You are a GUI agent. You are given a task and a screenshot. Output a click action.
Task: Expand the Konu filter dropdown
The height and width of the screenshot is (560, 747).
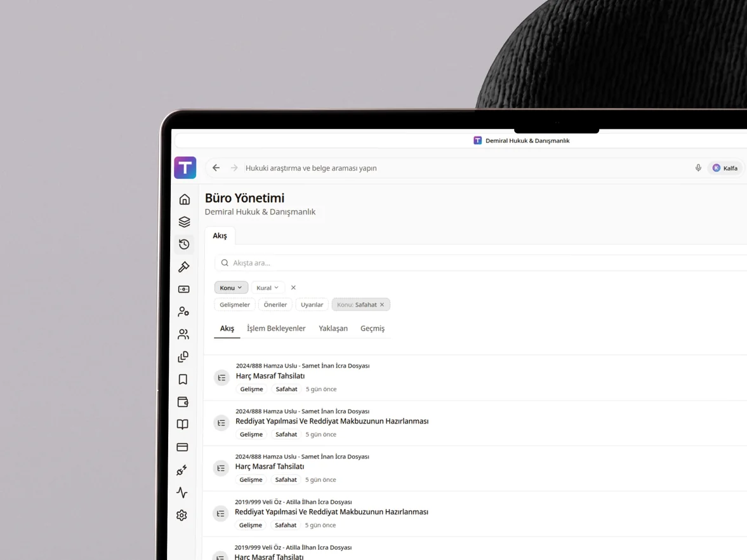coord(231,288)
